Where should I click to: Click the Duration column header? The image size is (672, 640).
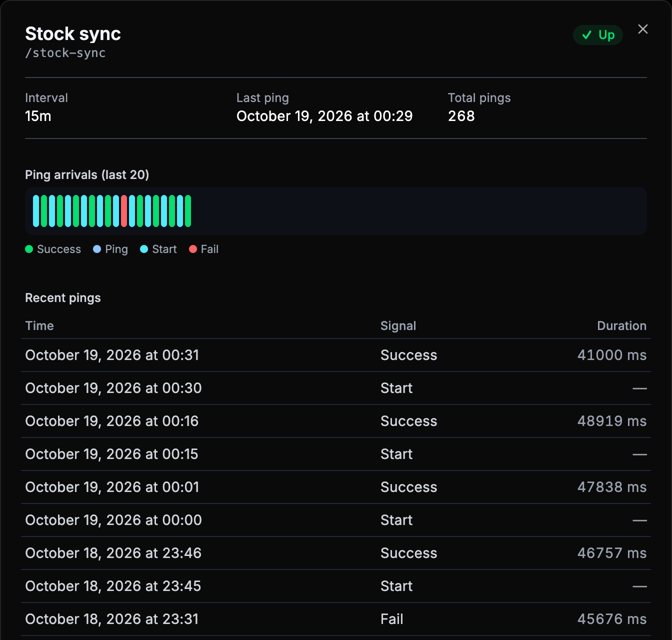621,326
